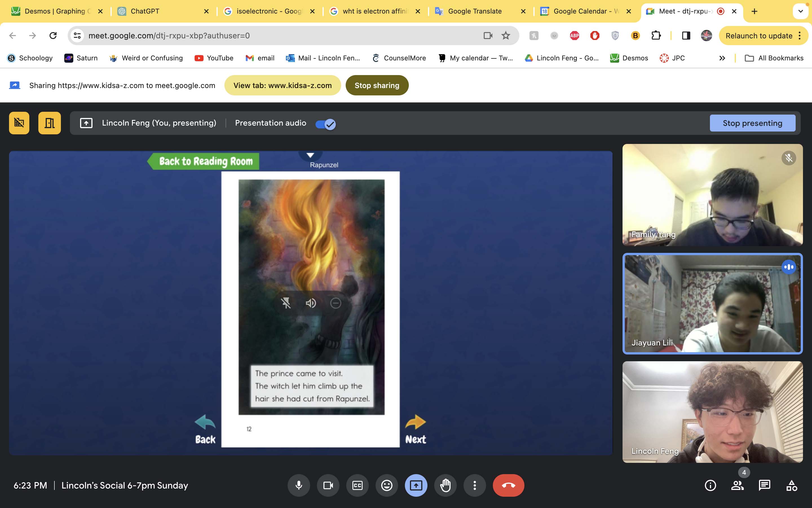Click the Stop presenting button

click(x=752, y=123)
